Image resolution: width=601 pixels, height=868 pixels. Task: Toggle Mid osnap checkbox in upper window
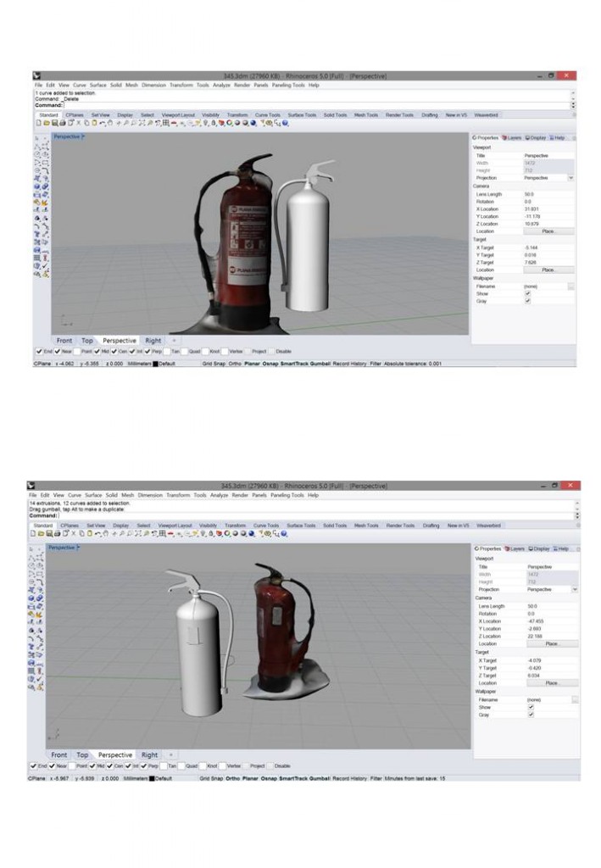[97, 351]
